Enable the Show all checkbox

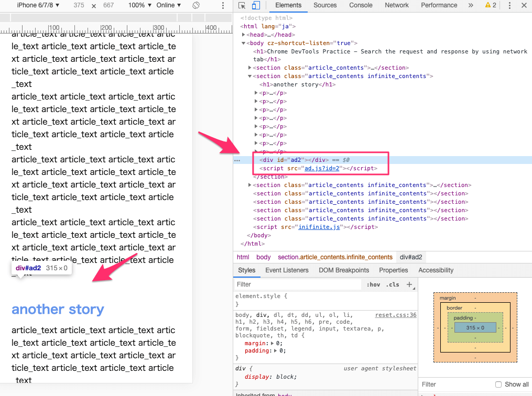click(498, 384)
